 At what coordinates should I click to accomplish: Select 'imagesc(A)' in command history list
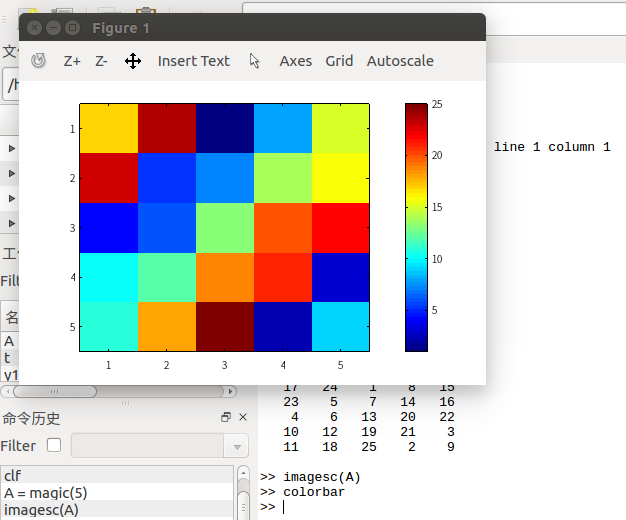pyautogui.click(x=117, y=510)
